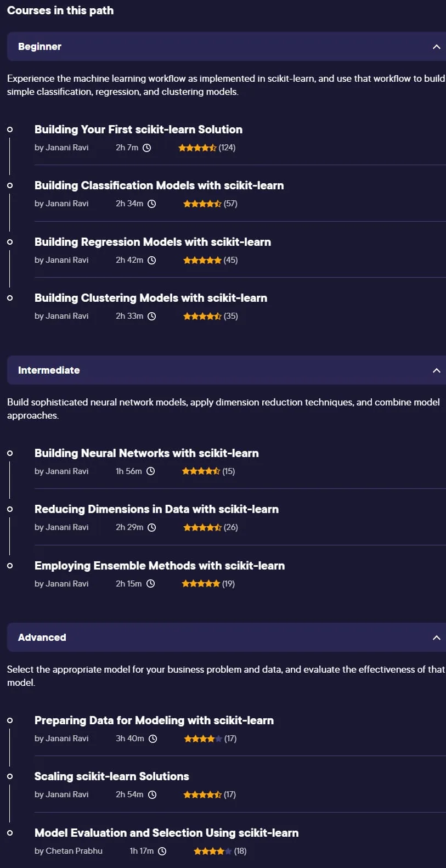The height and width of the screenshot is (868, 446).
Task: Click clock icon beside 2h 34m duration
Action: pyautogui.click(x=152, y=204)
